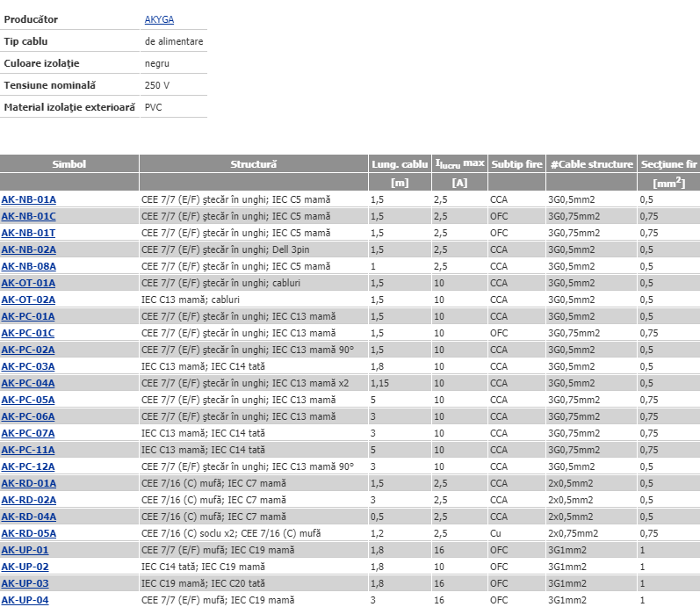Select the '250 V' nominal voltage value

coord(156,85)
